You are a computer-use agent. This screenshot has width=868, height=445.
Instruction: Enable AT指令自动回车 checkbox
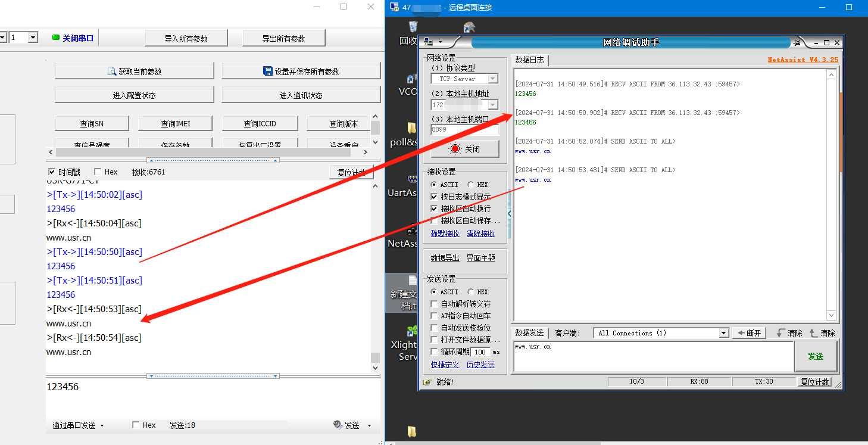[434, 316]
